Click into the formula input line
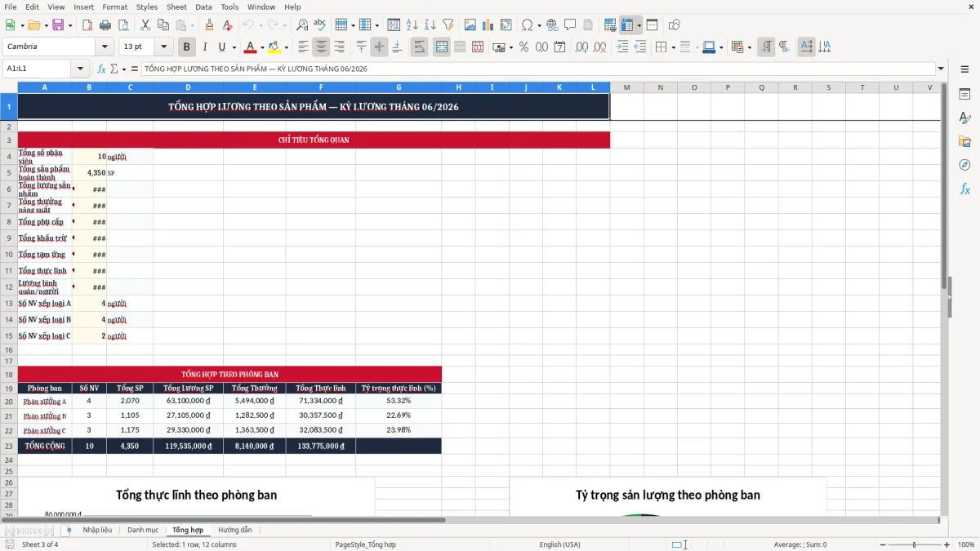The width and height of the screenshot is (980, 551). [x=537, y=69]
